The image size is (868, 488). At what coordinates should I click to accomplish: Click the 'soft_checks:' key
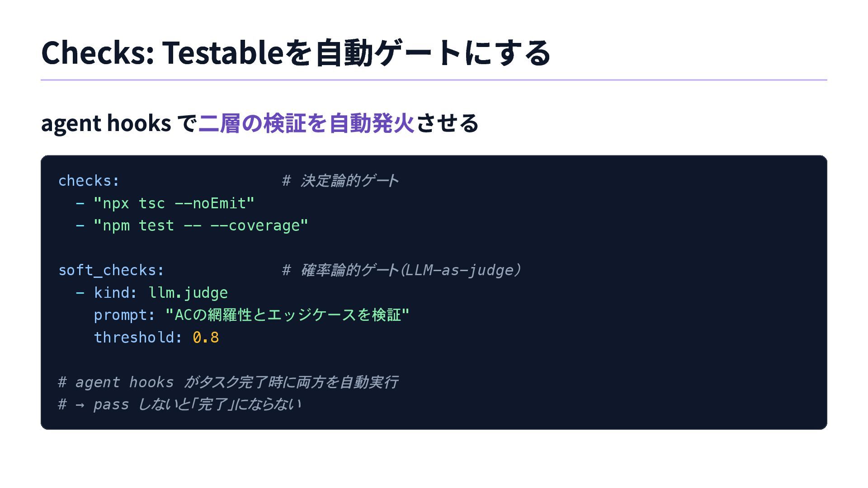[x=111, y=270]
